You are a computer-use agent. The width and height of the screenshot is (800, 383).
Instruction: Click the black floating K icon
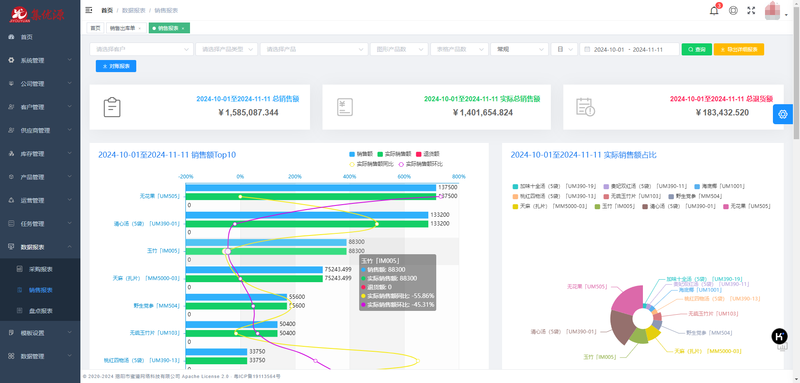click(x=779, y=336)
